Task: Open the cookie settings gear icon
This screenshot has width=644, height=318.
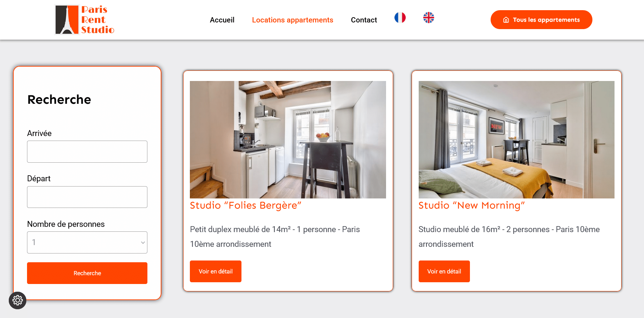Action: pos(18,300)
